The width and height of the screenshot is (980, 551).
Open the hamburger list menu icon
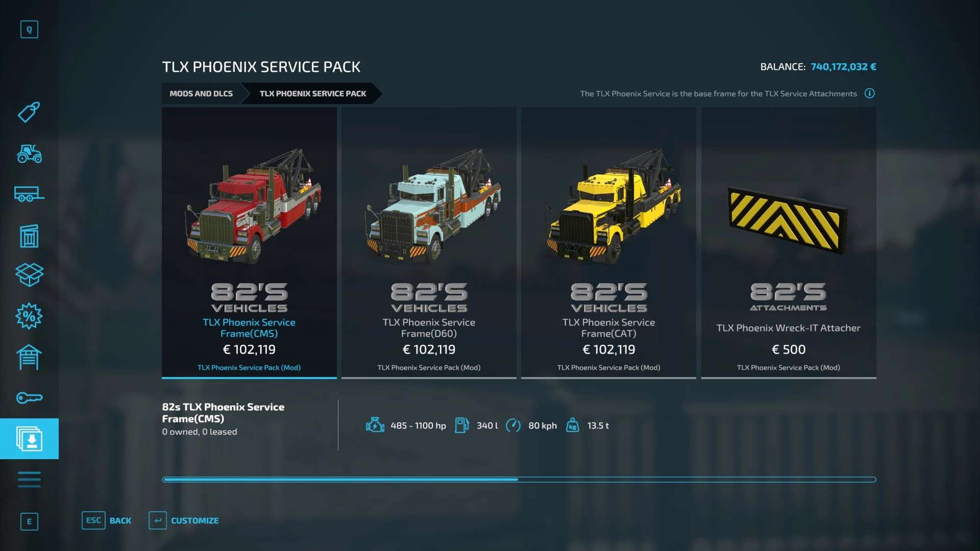click(29, 480)
